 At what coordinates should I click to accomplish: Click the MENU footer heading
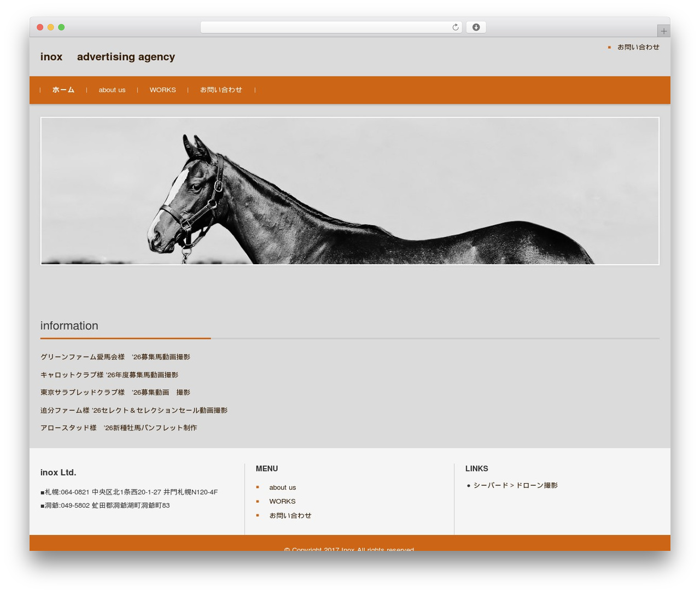pyautogui.click(x=267, y=469)
